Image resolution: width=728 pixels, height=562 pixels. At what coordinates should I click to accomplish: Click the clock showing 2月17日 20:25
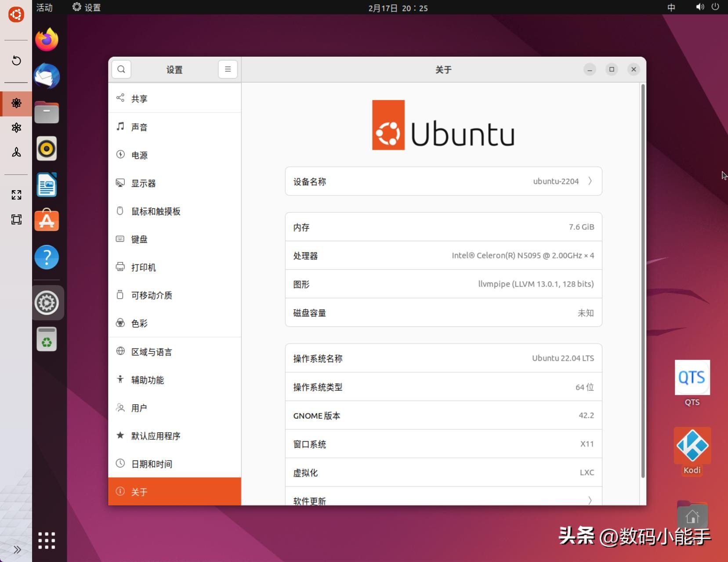398,8
